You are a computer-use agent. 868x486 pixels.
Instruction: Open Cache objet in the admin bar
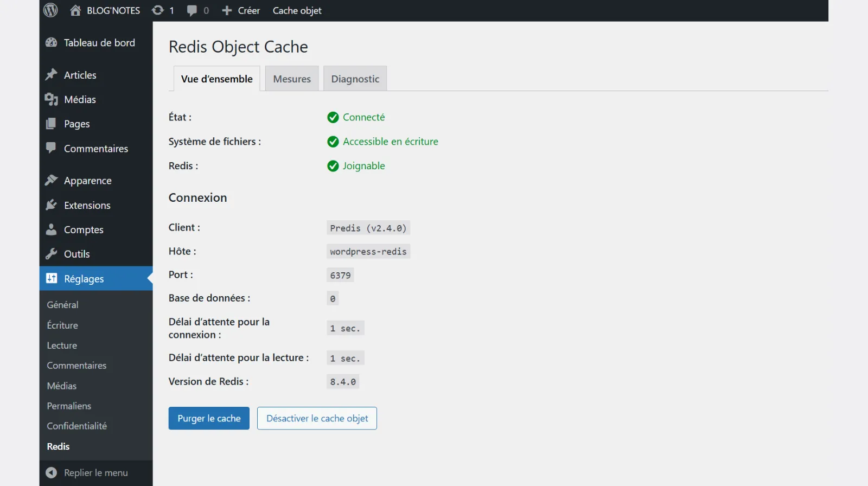point(297,10)
